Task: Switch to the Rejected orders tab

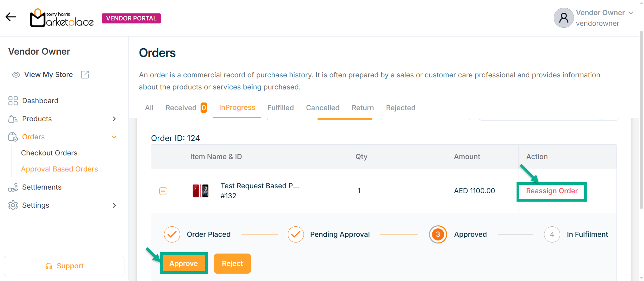Action: (x=400, y=108)
